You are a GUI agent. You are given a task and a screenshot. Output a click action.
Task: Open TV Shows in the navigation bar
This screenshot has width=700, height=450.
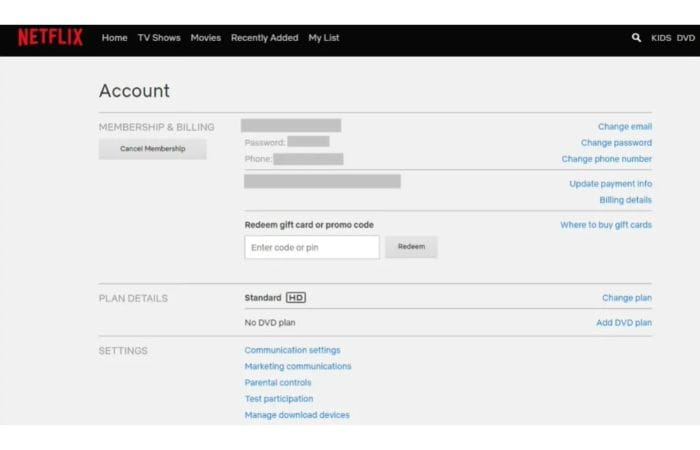click(x=159, y=38)
